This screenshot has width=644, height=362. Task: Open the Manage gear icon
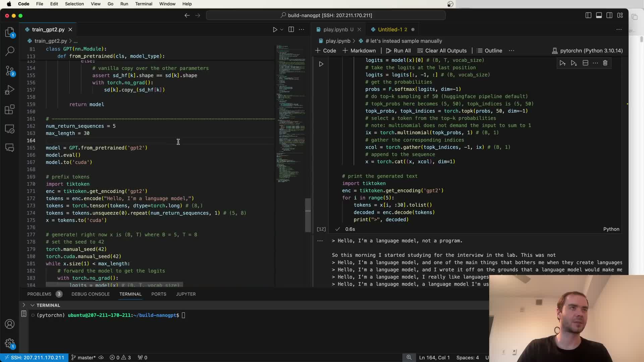pyautogui.click(x=10, y=344)
